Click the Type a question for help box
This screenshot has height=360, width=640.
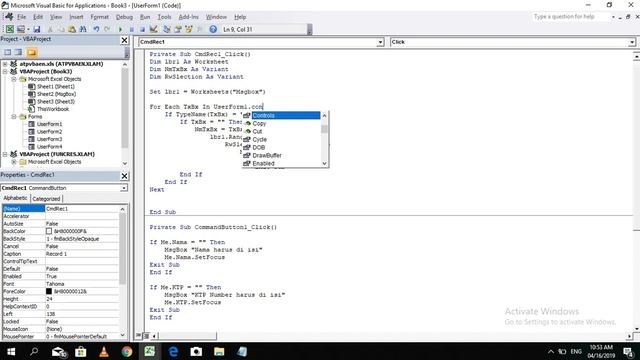click(x=571, y=17)
